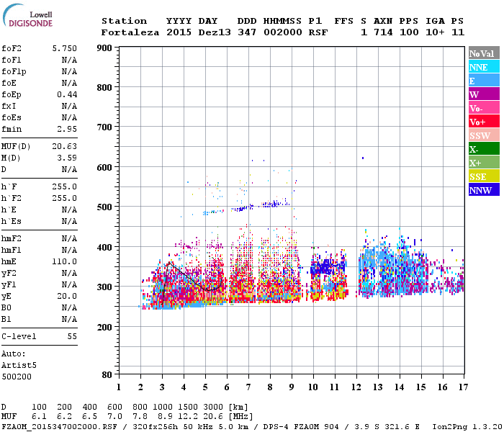Select the SSW legend swatch
This screenshot has height=432, width=504.
[484, 135]
